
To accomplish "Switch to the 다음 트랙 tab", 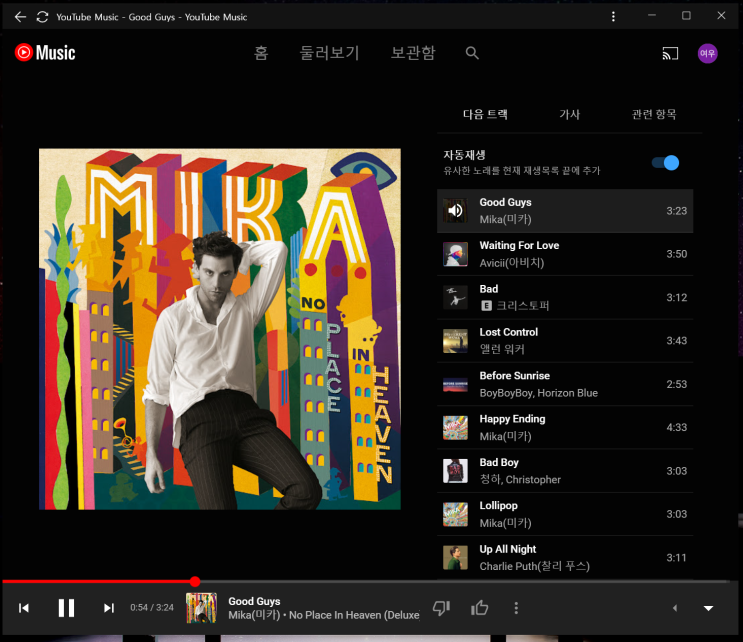I will (485, 114).
